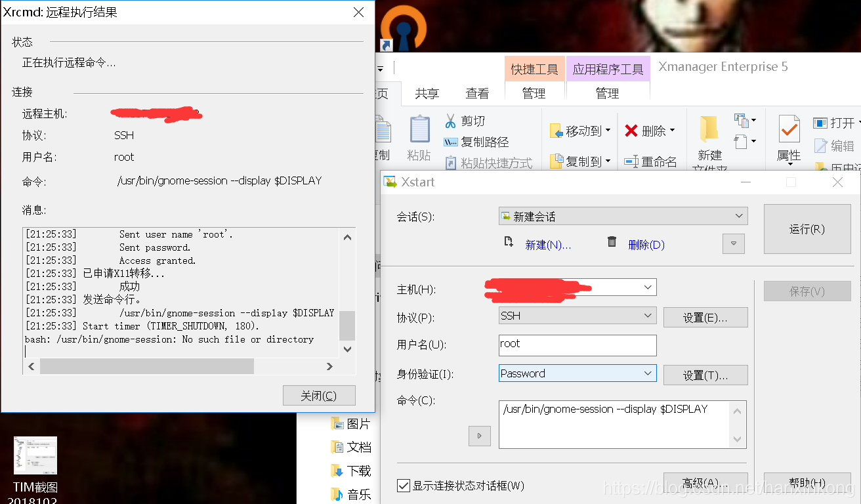Click the small arrow button beside 删除(D)
This screenshot has width=861, height=504.
[734, 243]
